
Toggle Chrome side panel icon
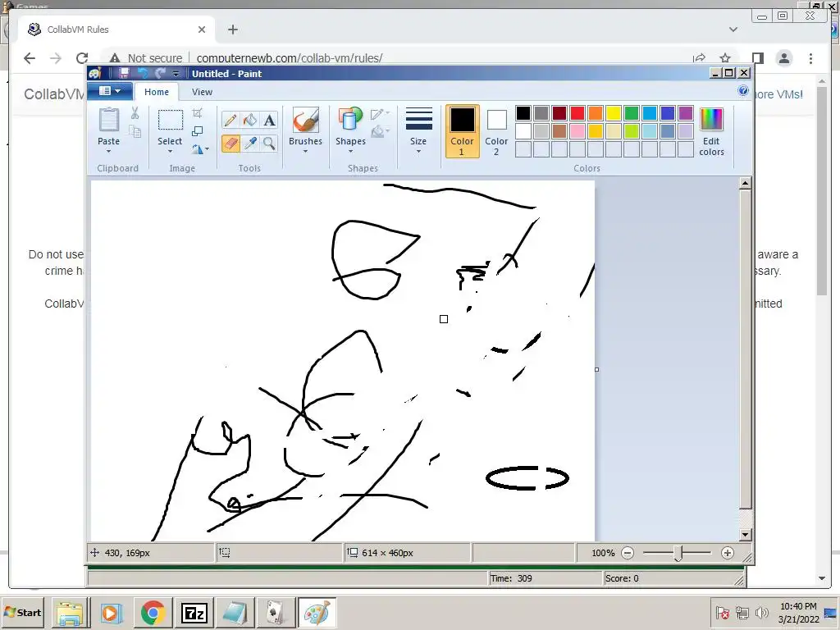point(757,58)
